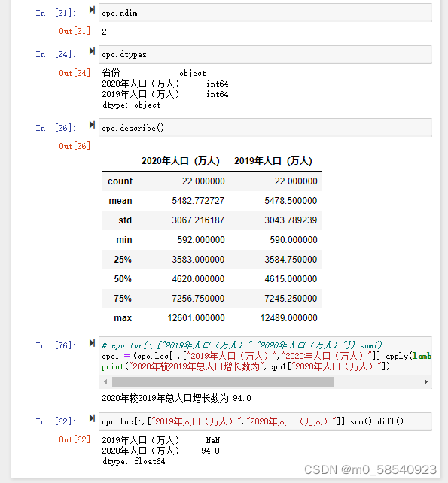This screenshot has width=448, height=483.
Task: Click the scroll-left arrow of cell 76 scrollbar
Action: [105, 382]
